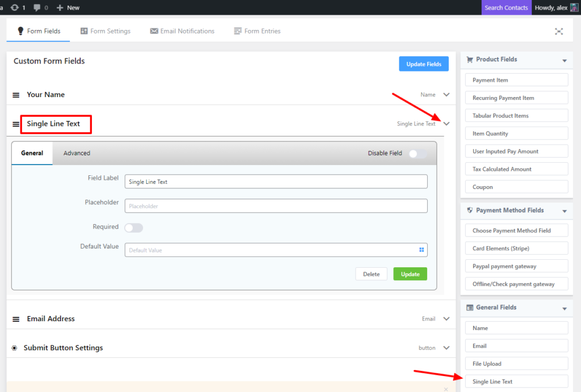Click the fullscreen expand icon
This screenshot has width=581, height=392.
[559, 31]
